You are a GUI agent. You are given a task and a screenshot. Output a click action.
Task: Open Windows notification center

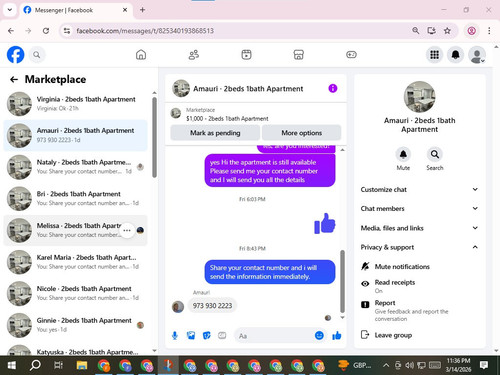[484, 366]
